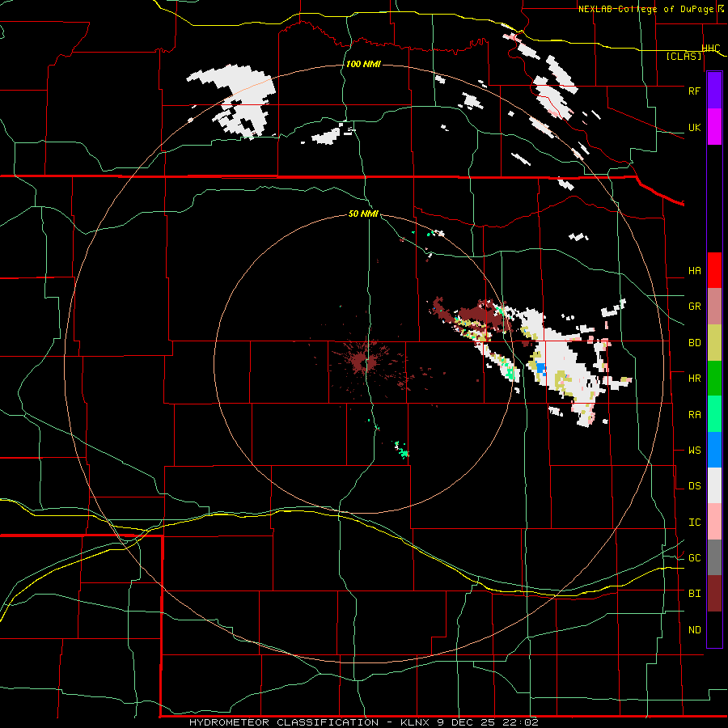Click the 50 NMI range ring label
Viewport: 728px width, 728px height.
click(363, 214)
